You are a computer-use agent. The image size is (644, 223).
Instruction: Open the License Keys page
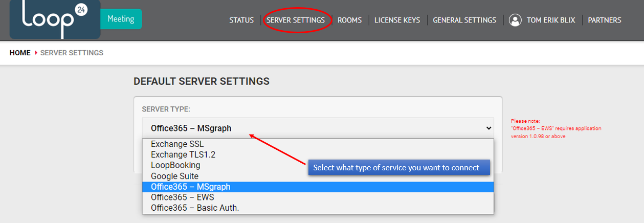click(397, 20)
